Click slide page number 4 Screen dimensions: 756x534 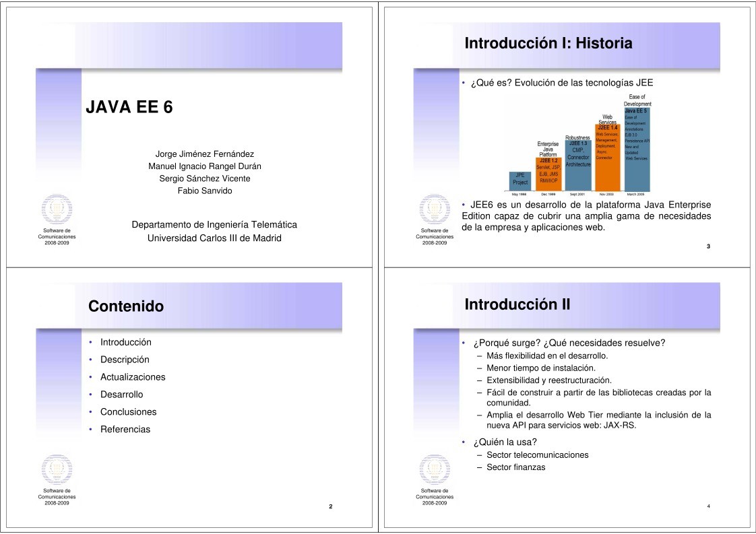(709, 506)
